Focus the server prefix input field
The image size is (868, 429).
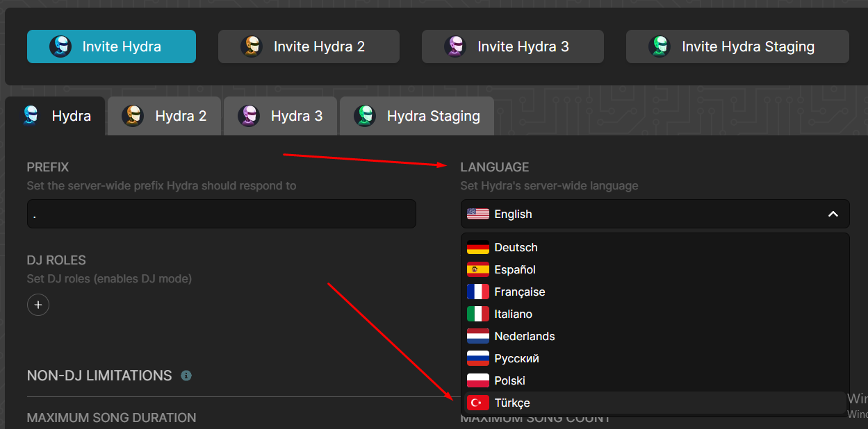(x=221, y=214)
